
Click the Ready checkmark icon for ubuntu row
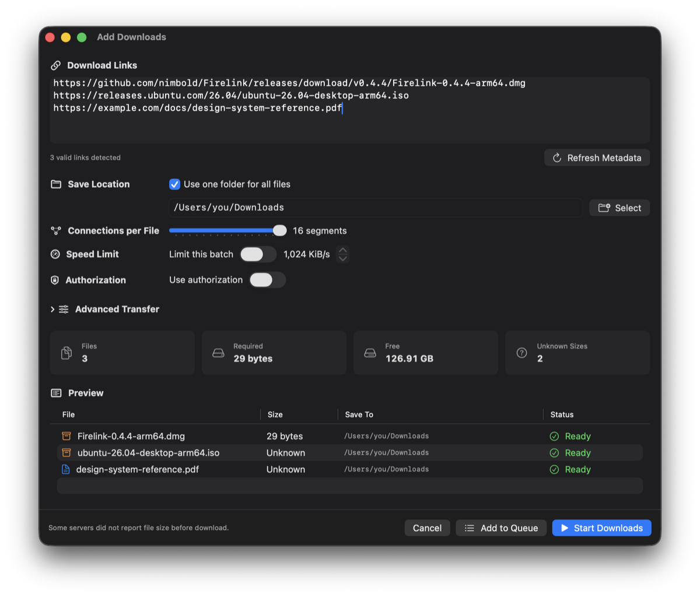tap(554, 453)
